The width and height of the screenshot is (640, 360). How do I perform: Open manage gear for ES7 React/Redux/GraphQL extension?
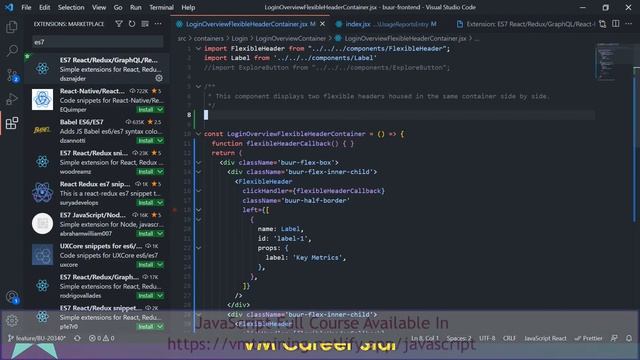(x=159, y=78)
